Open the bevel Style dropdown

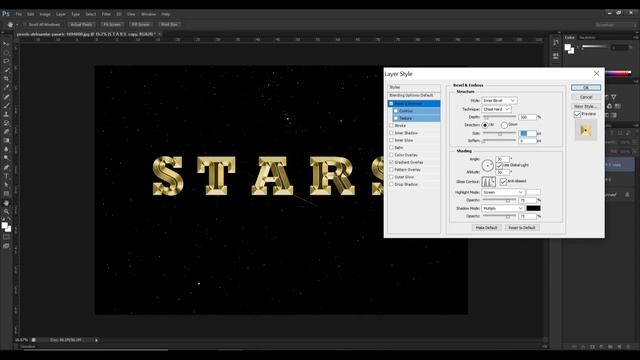coord(499,100)
